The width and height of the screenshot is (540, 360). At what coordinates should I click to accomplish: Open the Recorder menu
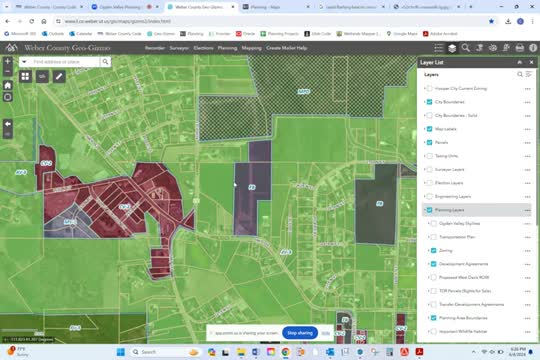click(155, 48)
